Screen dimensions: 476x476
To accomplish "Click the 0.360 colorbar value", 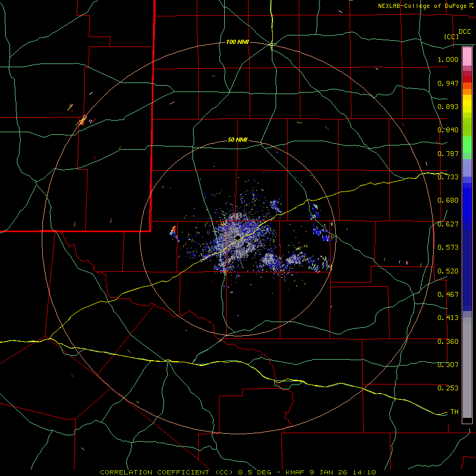I will 448,342.
